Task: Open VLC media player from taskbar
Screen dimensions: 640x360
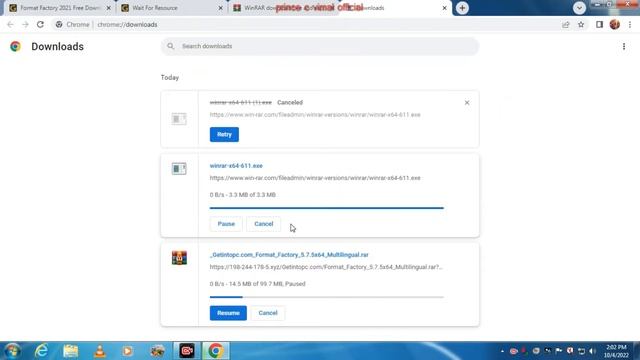Action: [x=100, y=351]
